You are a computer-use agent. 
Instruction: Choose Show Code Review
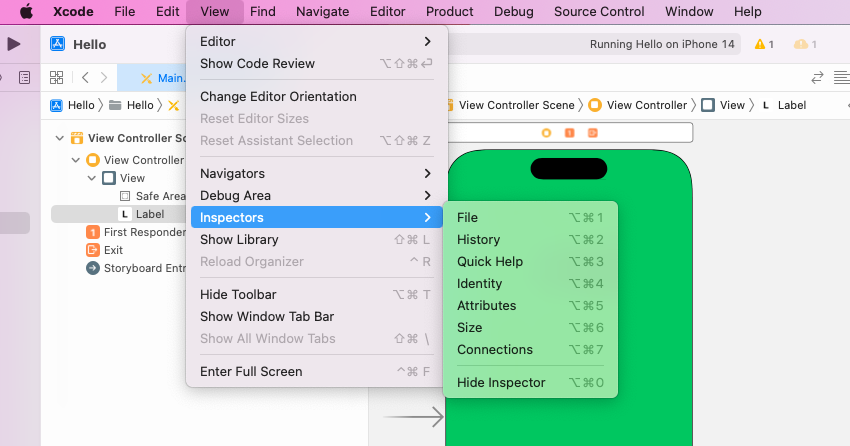pyautogui.click(x=317, y=63)
